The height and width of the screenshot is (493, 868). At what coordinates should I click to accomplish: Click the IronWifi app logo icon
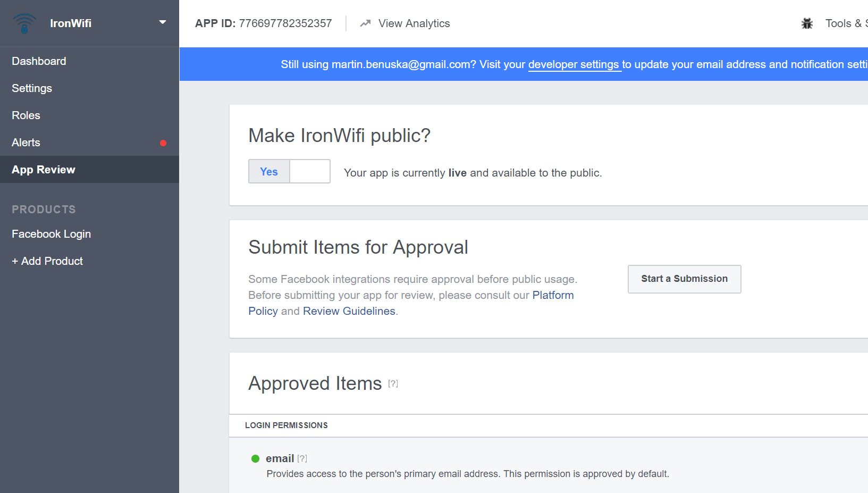click(24, 23)
